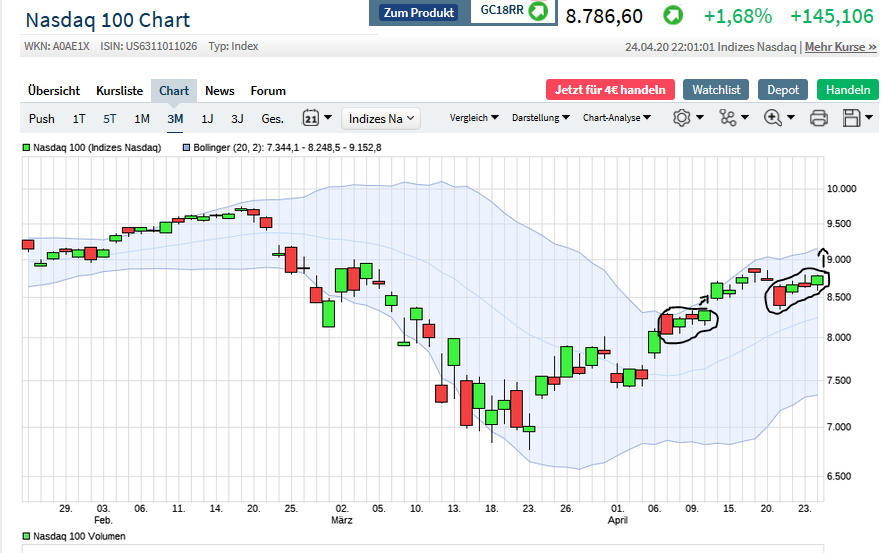Click the green up-arrow next to the price
890x553 pixels.
tap(674, 16)
